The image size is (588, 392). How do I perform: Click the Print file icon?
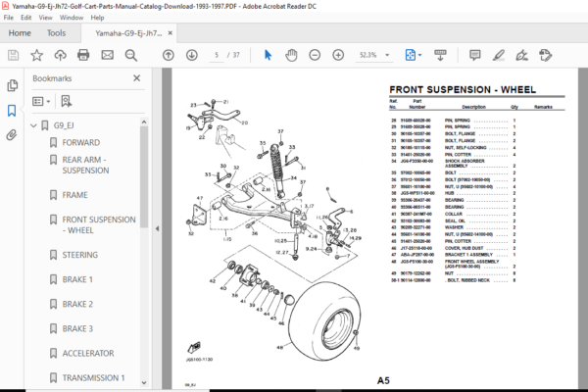coord(83,55)
